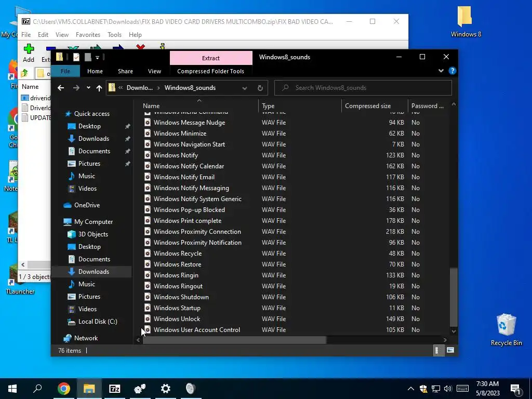The width and height of the screenshot is (532, 399).
Task: Select Windows User Account Control file
Action: pyautogui.click(x=197, y=330)
